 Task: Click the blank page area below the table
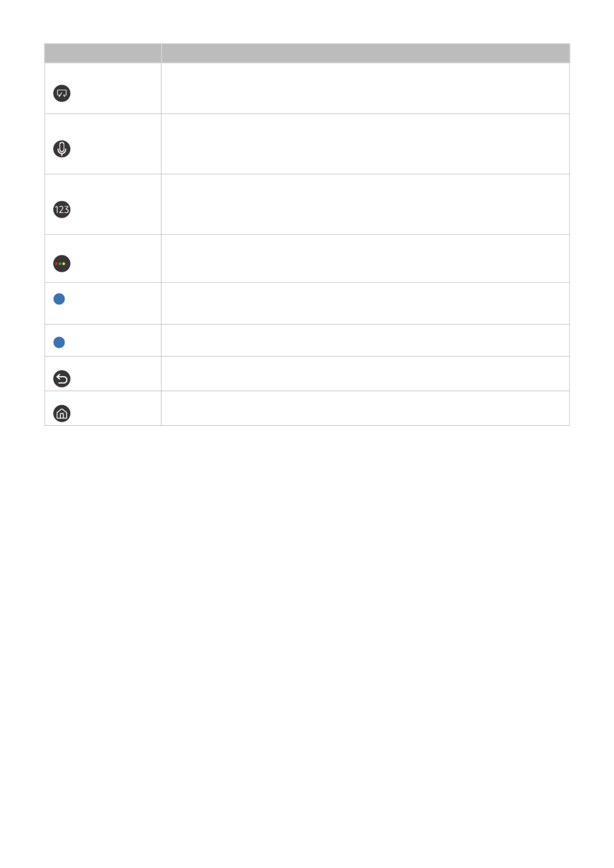coord(307,643)
